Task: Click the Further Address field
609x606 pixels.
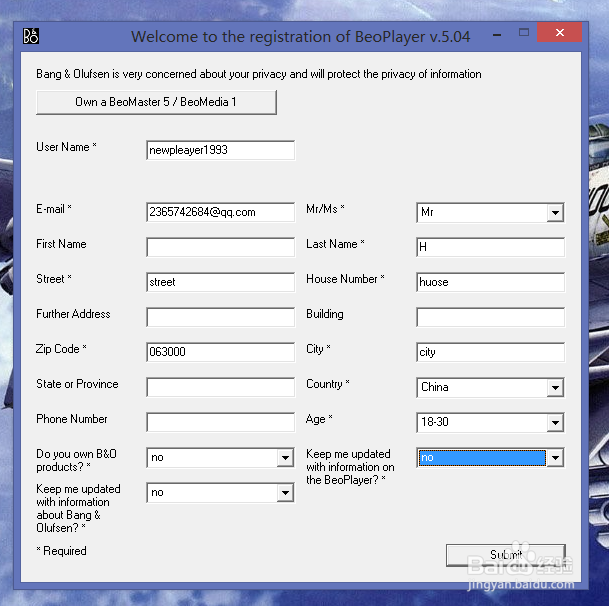Action: point(221,317)
